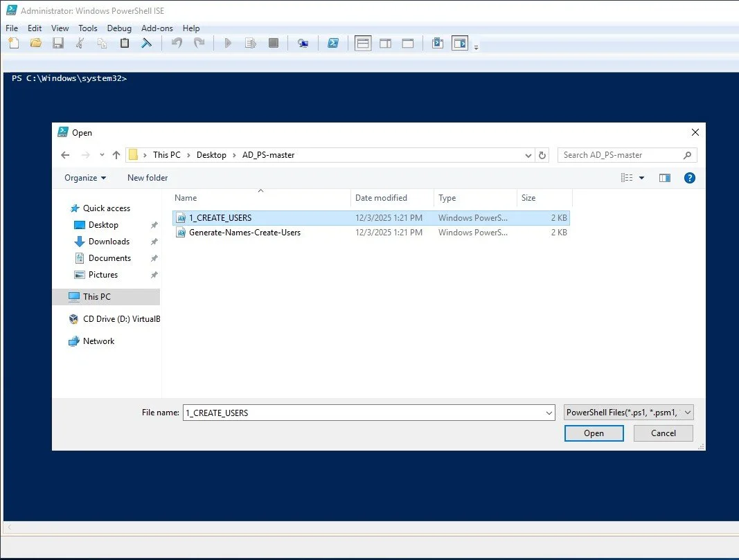Click the Save script icon in ISE toolbar
The height and width of the screenshot is (560, 739).
(x=58, y=44)
